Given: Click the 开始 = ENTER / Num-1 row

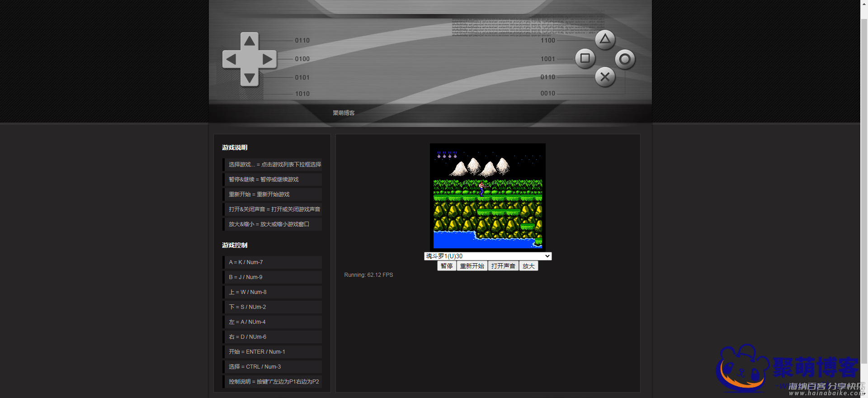Looking at the screenshot, I should pos(272,352).
